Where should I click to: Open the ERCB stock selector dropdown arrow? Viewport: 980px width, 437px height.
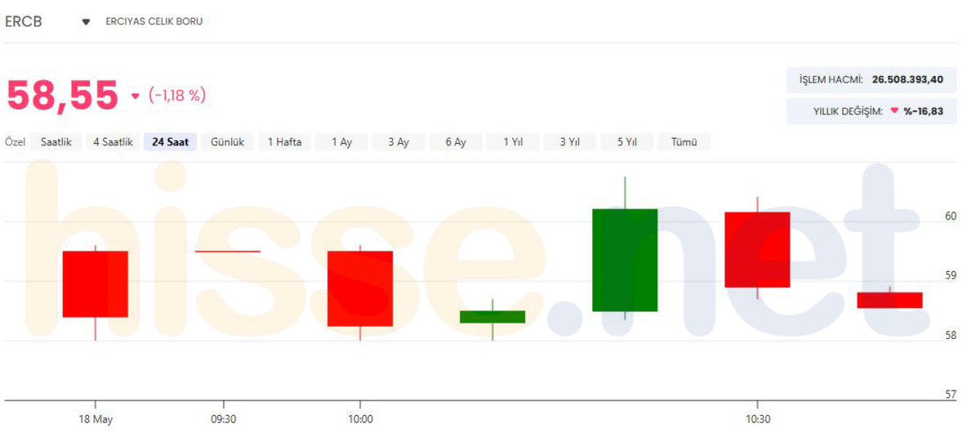tap(86, 22)
